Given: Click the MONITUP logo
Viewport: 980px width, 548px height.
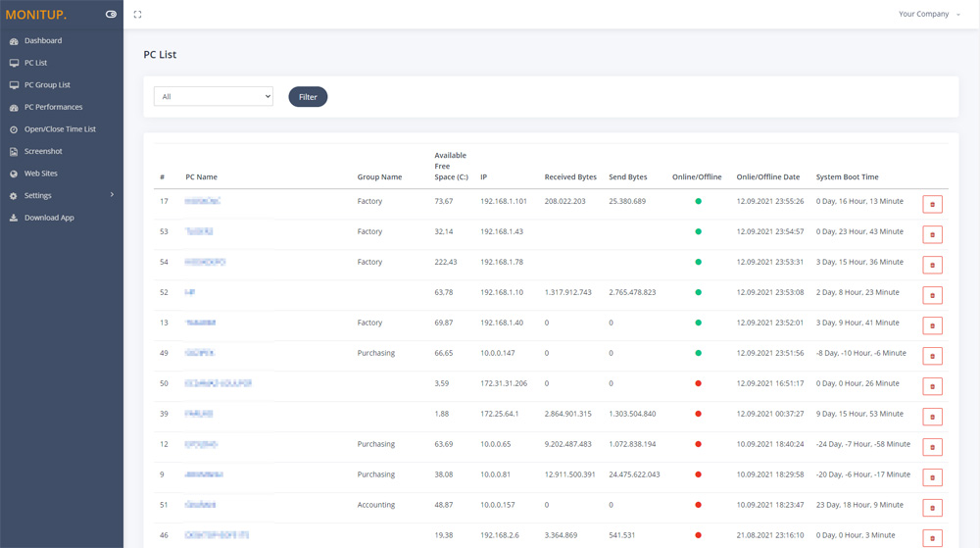Looking at the screenshot, I should 35,15.
